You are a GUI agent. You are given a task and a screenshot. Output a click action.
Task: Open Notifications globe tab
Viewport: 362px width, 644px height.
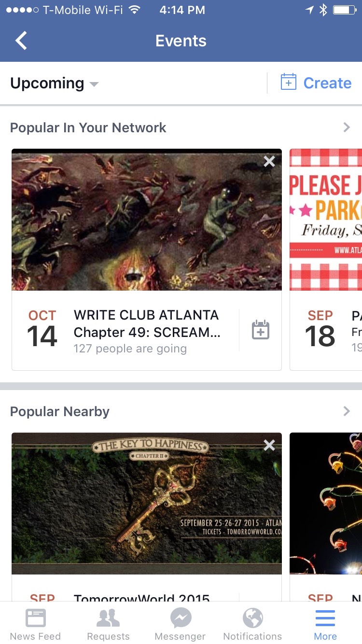pyautogui.click(x=252, y=624)
